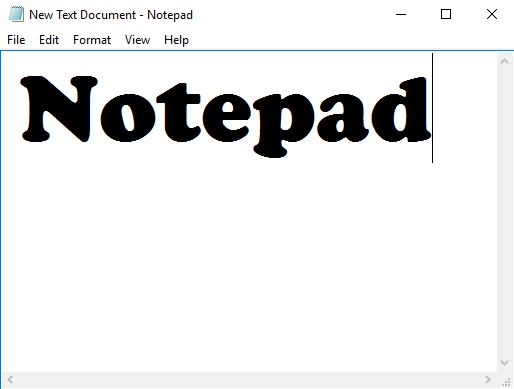Click the vertical scrollbar up arrow
This screenshot has height=389, width=514.
tap(505, 61)
